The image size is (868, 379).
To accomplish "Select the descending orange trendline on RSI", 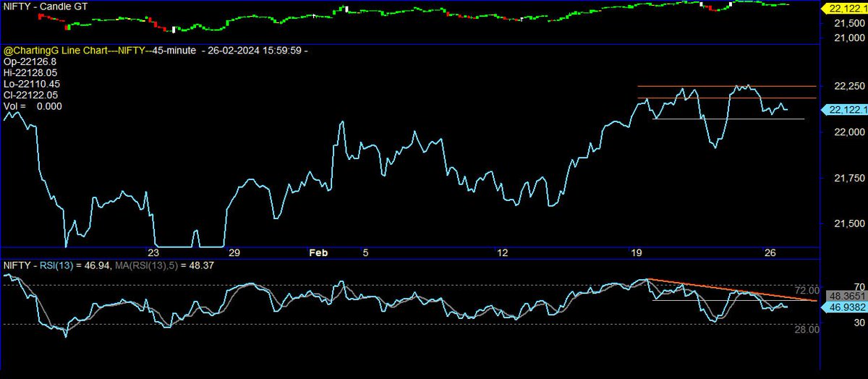I will 732,289.
